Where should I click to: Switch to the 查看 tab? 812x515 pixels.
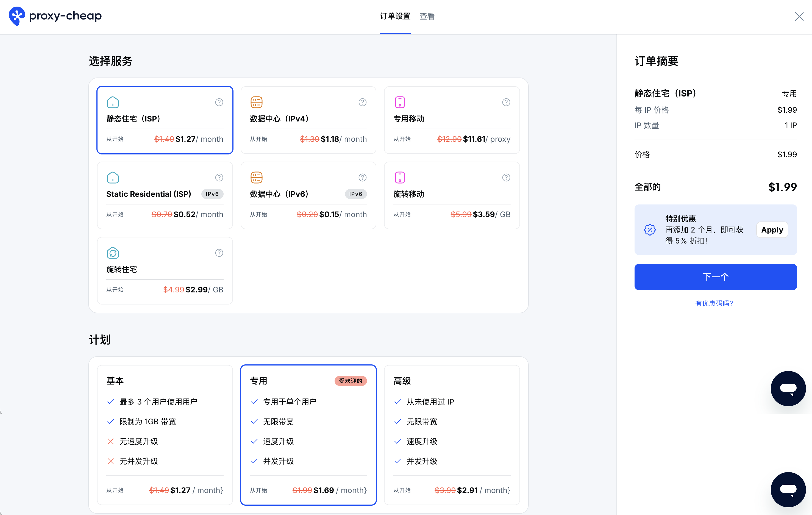(x=427, y=16)
